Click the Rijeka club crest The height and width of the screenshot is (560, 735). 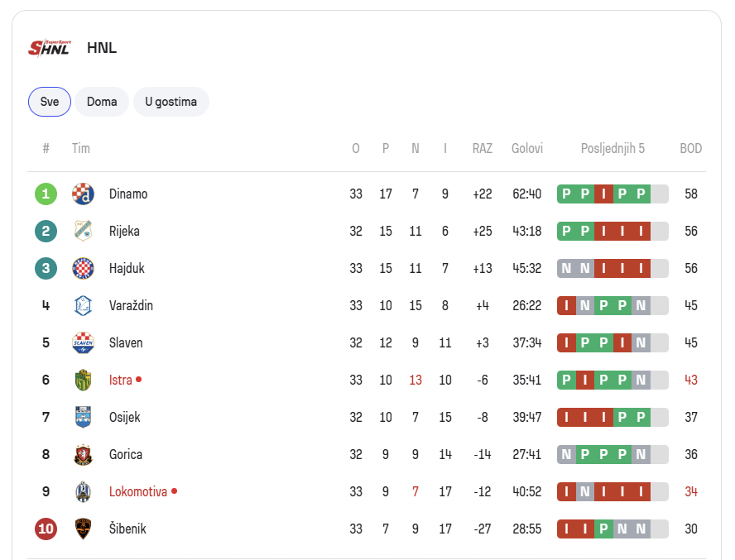(x=83, y=231)
